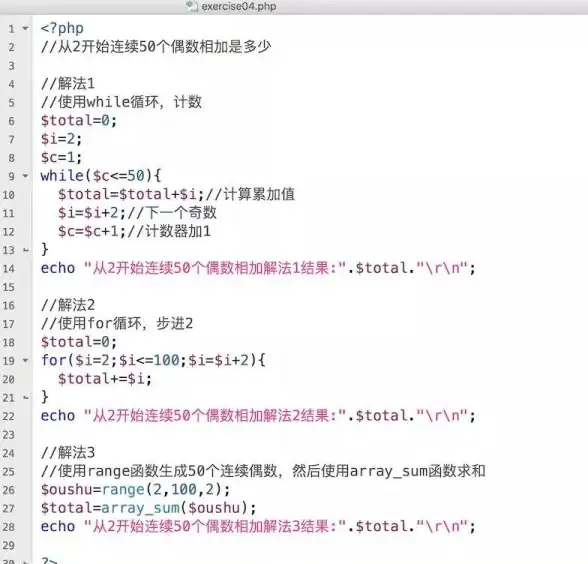This screenshot has height=564, width=588.
Task: Click the first $total=0; statement on line 6
Action: click(79, 120)
